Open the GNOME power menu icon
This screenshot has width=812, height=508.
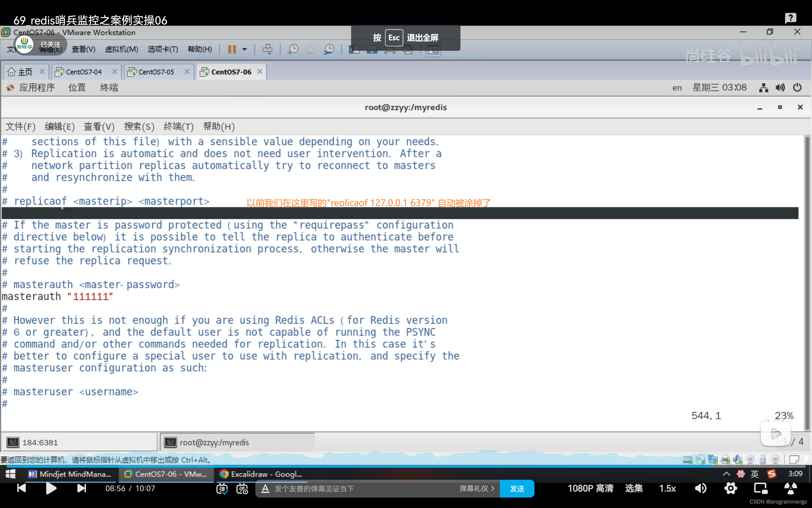(x=797, y=88)
